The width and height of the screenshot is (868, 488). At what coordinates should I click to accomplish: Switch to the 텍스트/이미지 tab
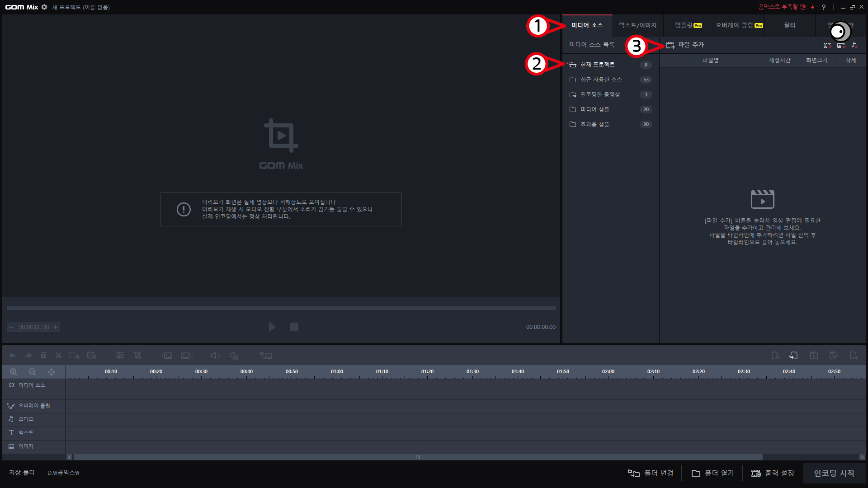pyautogui.click(x=637, y=25)
